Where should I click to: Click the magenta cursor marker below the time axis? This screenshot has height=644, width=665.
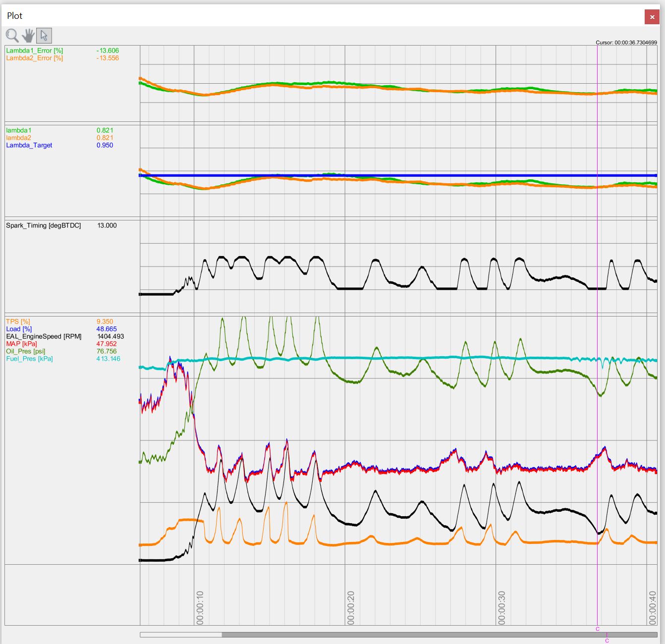pos(598,629)
